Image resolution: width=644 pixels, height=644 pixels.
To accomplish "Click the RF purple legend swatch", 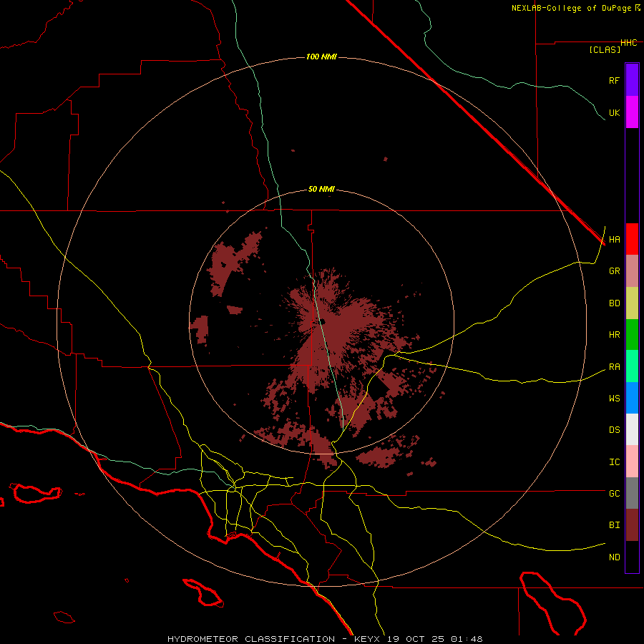I will click(x=632, y=79).
